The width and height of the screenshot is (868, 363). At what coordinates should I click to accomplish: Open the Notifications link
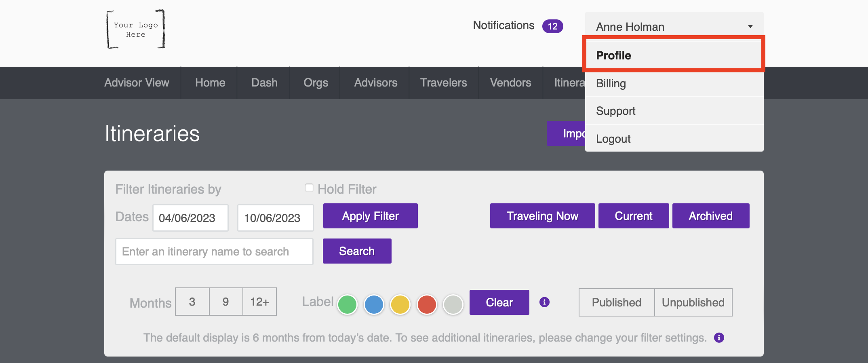coord(504,25)
